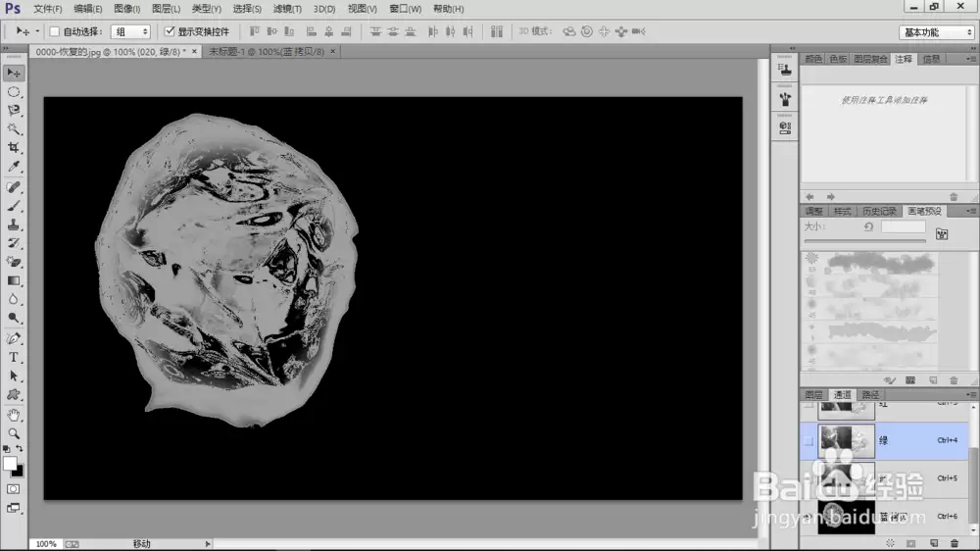Open the 基本功能 workspace dropdown
The height and width of the screenshot is (551, 980).
coord(936,32)
